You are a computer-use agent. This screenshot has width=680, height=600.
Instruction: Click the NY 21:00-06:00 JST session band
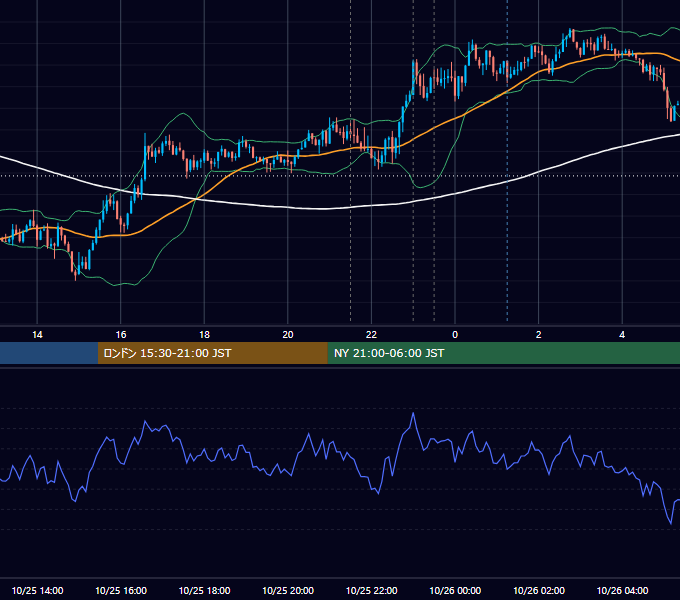tap(503, 353)
